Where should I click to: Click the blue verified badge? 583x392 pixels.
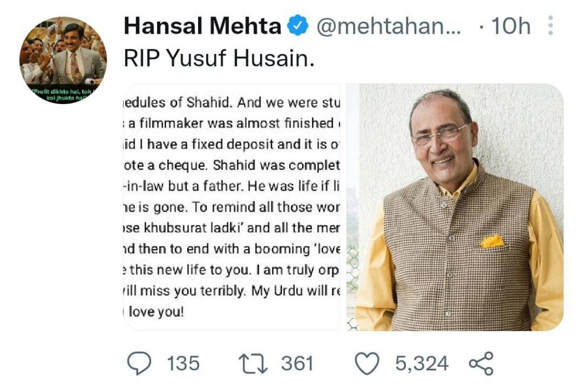(x=297, y=26)
